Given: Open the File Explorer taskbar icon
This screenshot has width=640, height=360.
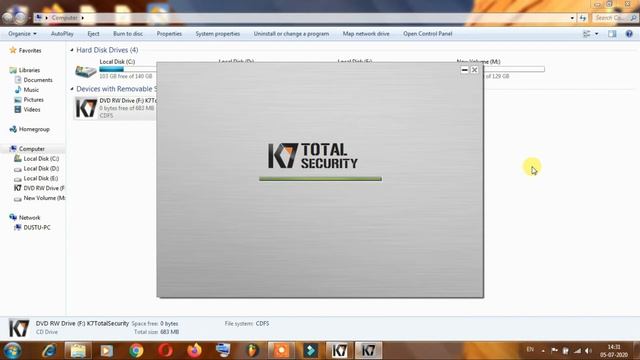Looking at the screenshot, I should coord(78,351).
